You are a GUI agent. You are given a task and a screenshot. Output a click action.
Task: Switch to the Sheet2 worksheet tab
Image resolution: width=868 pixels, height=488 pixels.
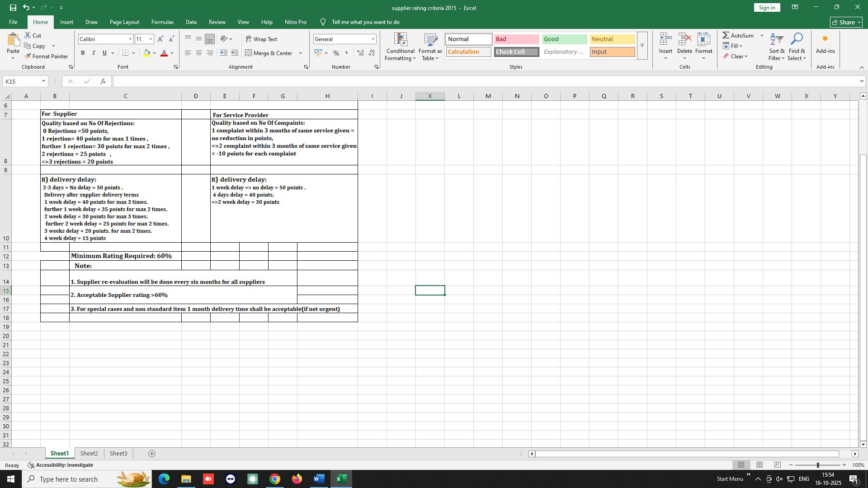(89, 453)
